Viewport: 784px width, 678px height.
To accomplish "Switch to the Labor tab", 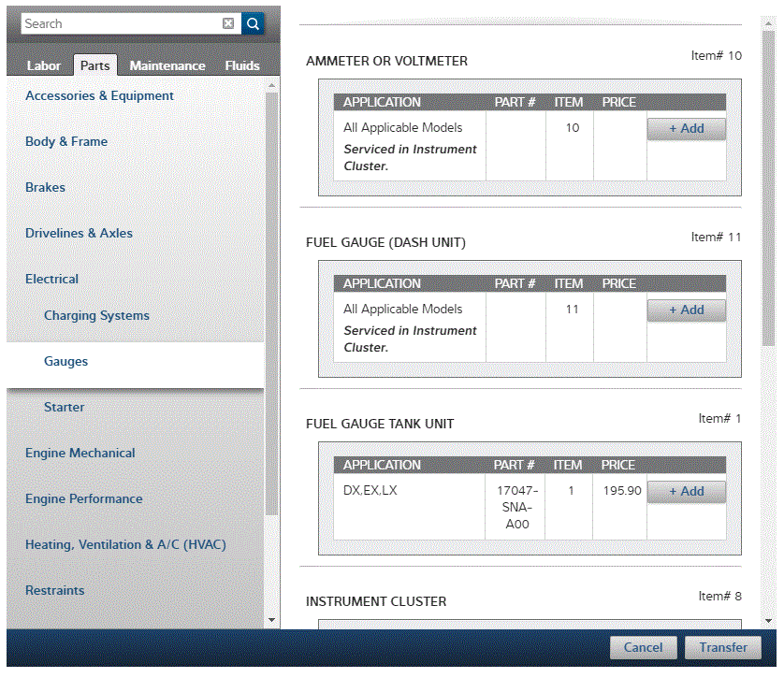I will (44, 65).
